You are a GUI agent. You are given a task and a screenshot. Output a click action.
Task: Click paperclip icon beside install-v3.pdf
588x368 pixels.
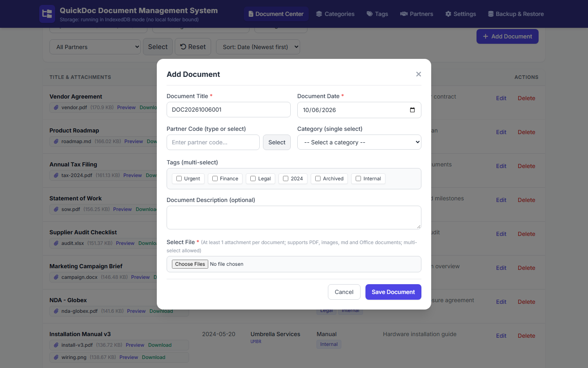pyautogui.click(x=56, y=345)
